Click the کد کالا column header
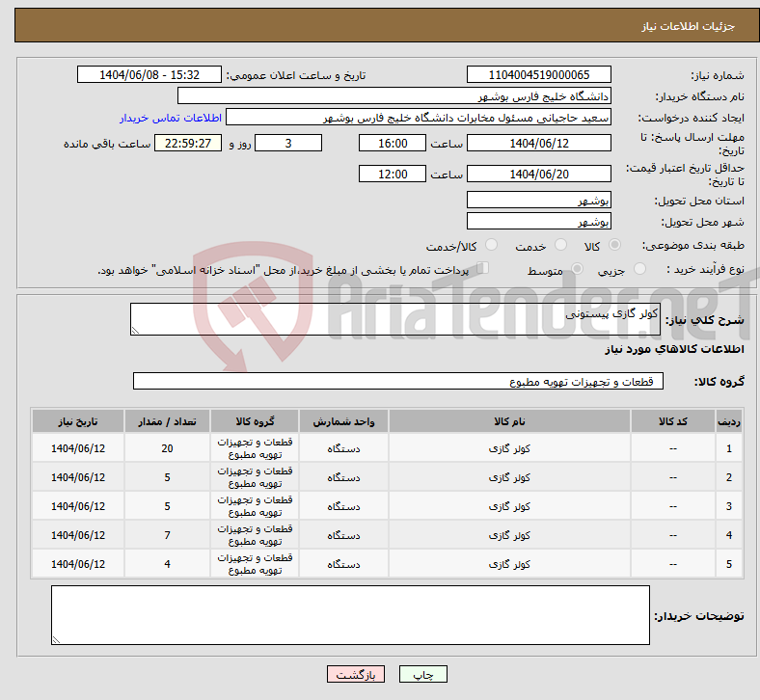Screen dimensions: 760x700 point(673,421)
